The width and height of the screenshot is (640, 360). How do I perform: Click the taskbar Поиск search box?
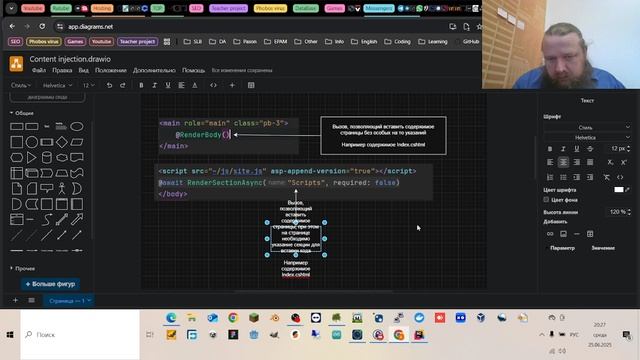(x=80, y=335)
